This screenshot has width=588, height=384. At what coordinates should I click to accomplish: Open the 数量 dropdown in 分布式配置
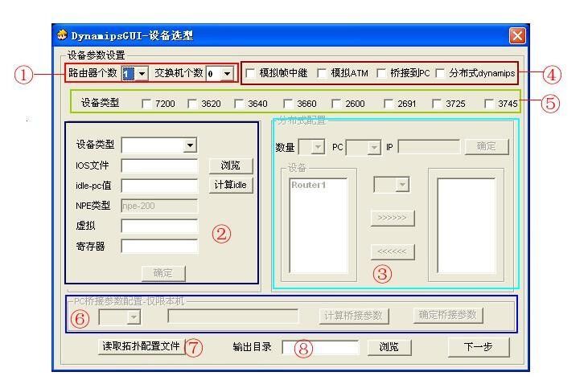pyautogui.click(x=318, y=147)
